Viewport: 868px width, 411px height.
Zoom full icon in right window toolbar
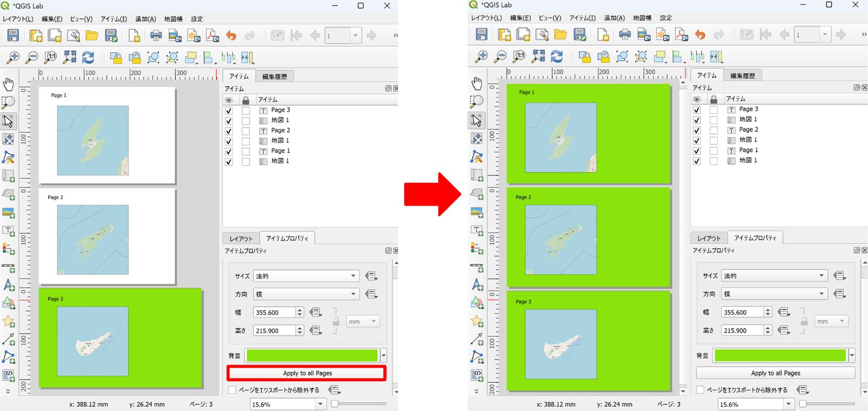[538, 56]
